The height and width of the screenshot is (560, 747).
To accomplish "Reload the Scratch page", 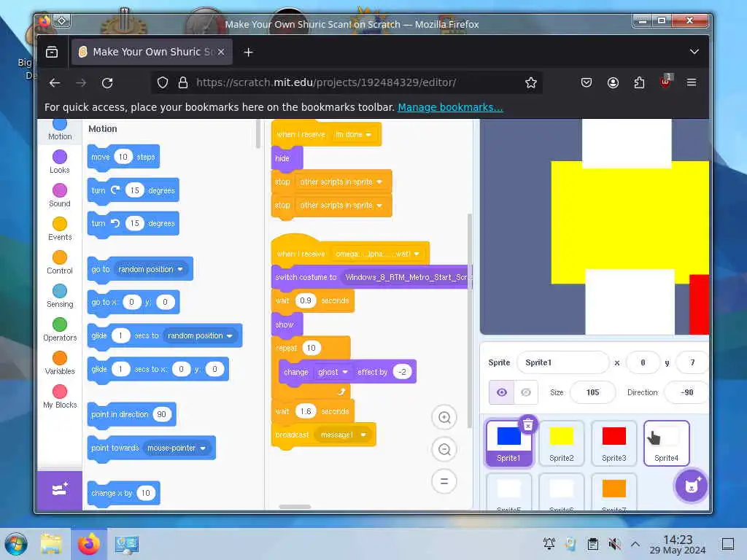I will click(x=107, y=83).
